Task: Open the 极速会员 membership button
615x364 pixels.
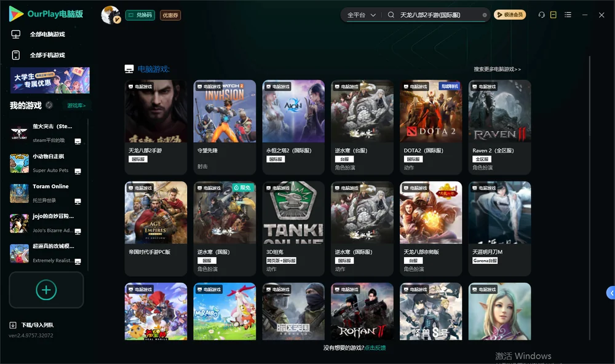Action: coord(510,15)
